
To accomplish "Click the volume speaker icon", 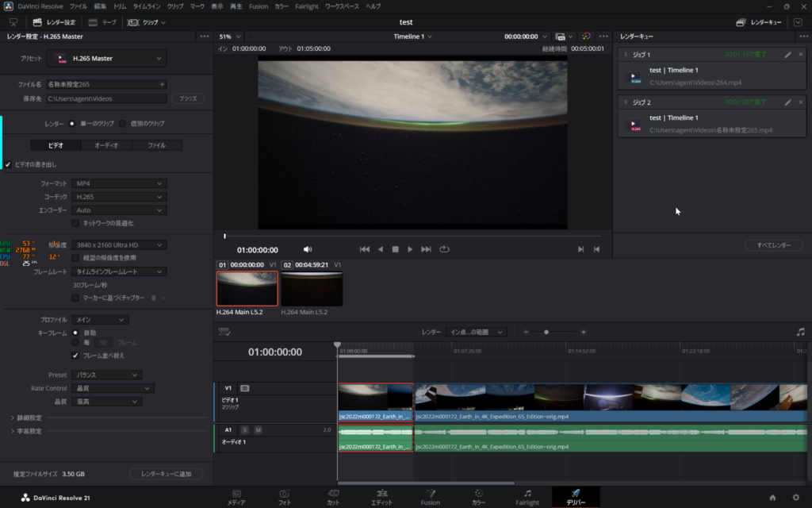I will click(x=308, y=249).
